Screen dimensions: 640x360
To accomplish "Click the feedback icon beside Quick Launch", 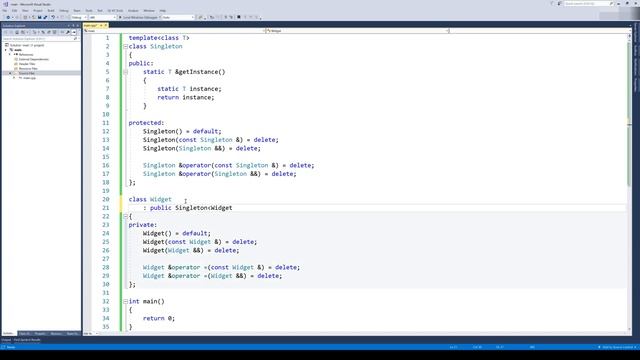I will coord(559,3).
